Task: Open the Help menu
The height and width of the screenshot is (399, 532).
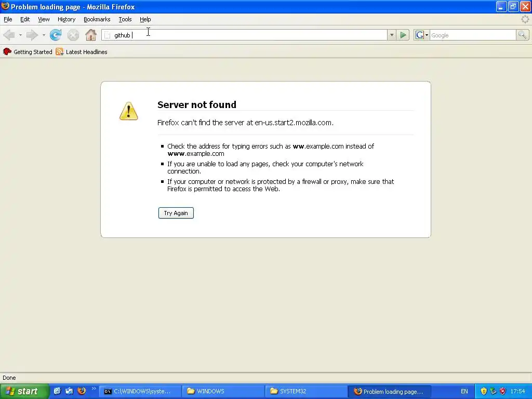Action: click(145, 19)
